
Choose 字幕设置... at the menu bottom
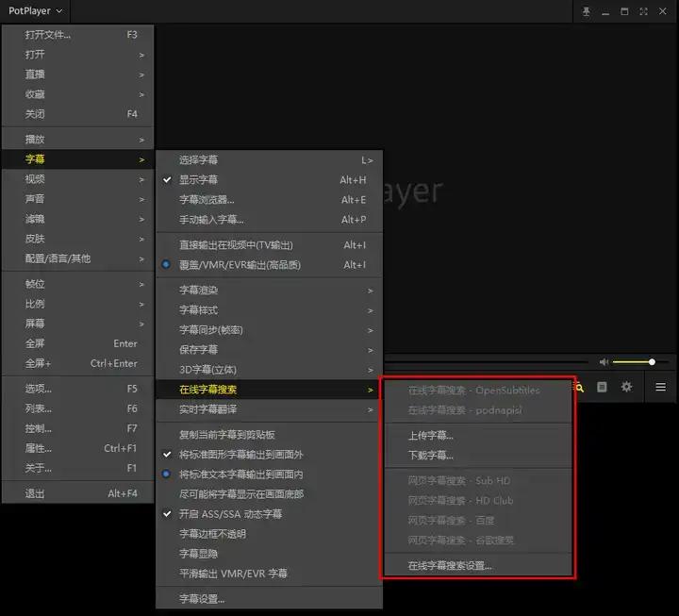[x=202, y=598]
